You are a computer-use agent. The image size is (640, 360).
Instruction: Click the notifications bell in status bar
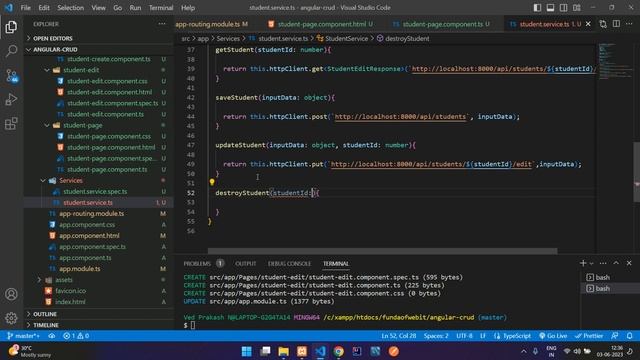pyautogui.click(x=629, y=336)
